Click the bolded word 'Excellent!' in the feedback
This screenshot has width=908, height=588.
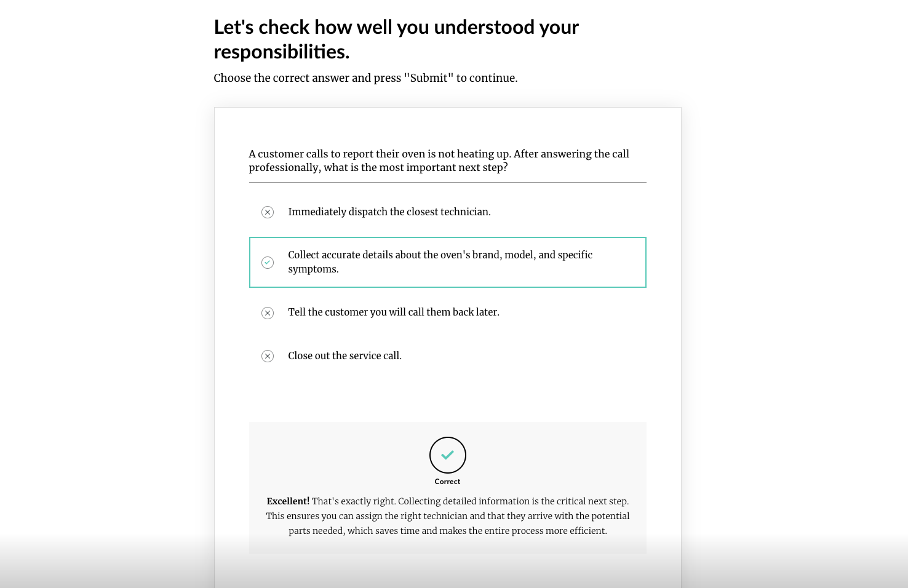[x=287, y=501]
